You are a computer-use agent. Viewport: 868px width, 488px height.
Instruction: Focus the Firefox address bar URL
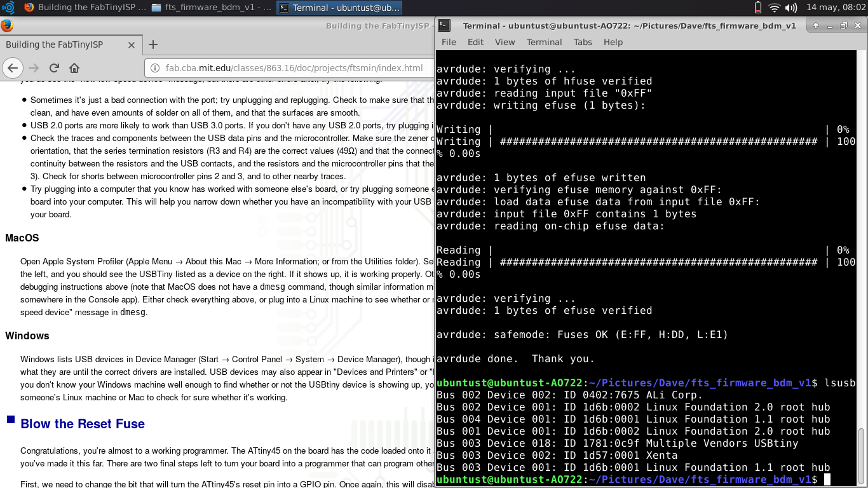tap(294, 68)
